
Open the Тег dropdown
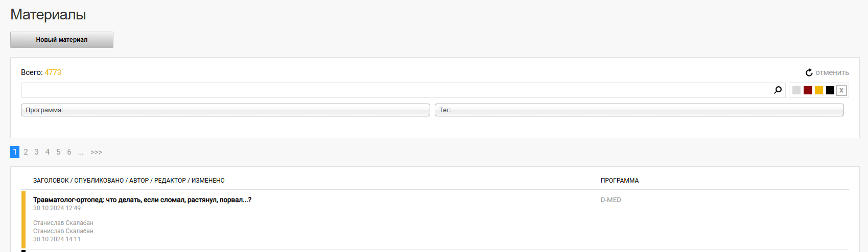[x=639, y=110]
